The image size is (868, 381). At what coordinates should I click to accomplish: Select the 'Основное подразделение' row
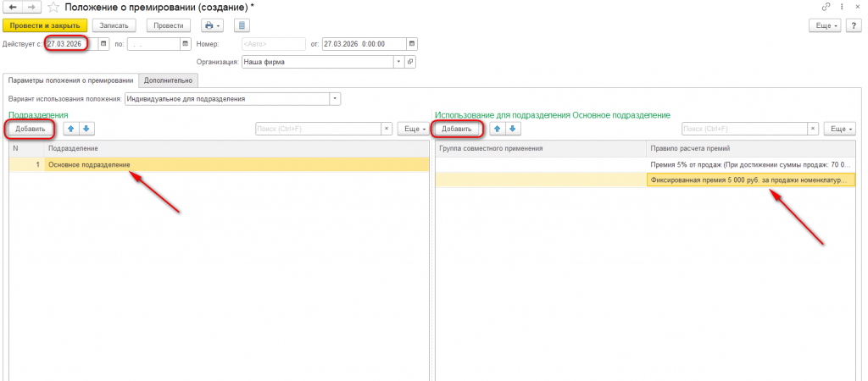pyautogui.click(x=220, y=164)
